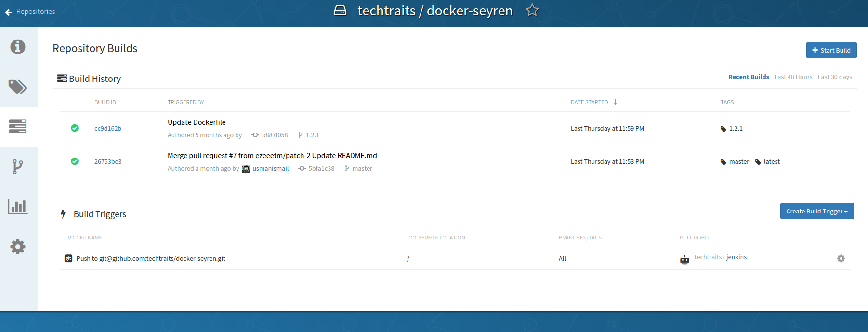Screen dimensions: 868x332
Task: Select the Builds sidebar icon
Action: (x=18, y=127)
